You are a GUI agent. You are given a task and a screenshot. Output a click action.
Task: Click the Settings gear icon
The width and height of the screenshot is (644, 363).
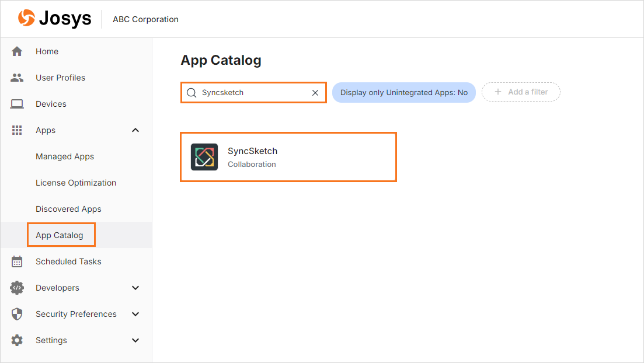point(17,340)
